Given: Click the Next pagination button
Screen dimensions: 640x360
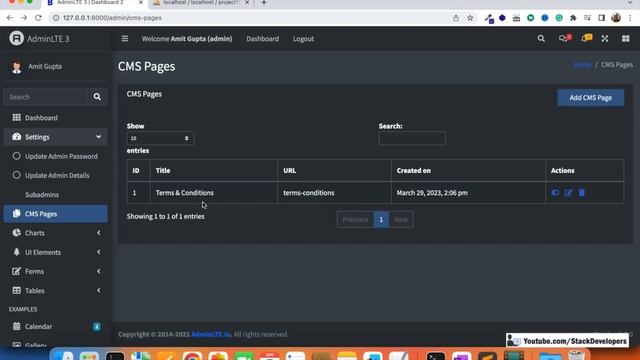Looking at the screenshot, I should (401, 220).
